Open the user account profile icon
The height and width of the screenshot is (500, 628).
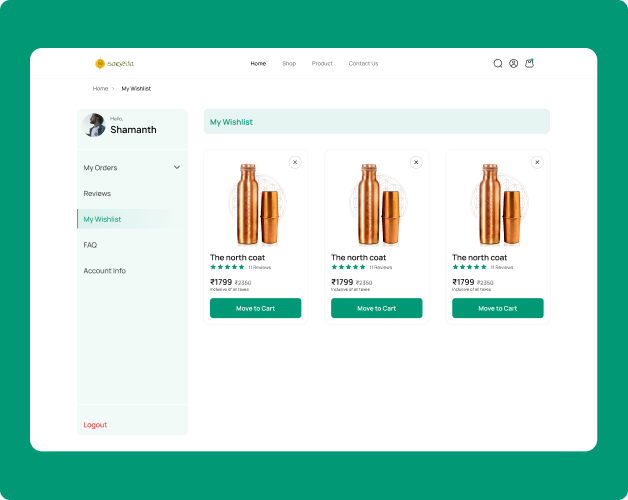point(513,63)
